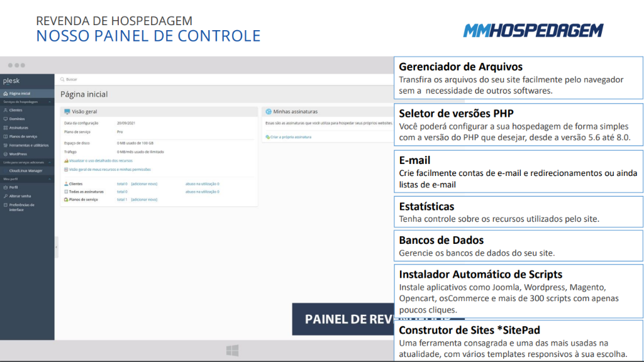Click the chart icon beside Visualizar o uso
The width and height of the screenshot is (644, 362).
click(66, 161)
